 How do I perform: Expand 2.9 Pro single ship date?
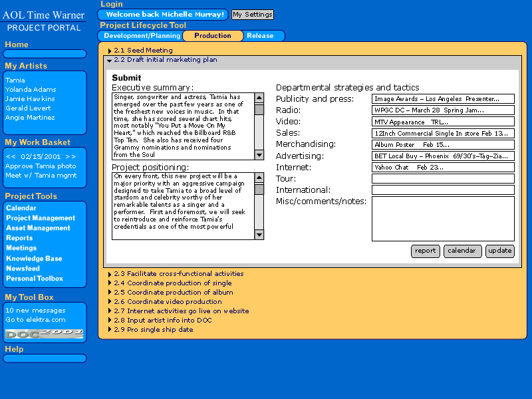point(110,330)
